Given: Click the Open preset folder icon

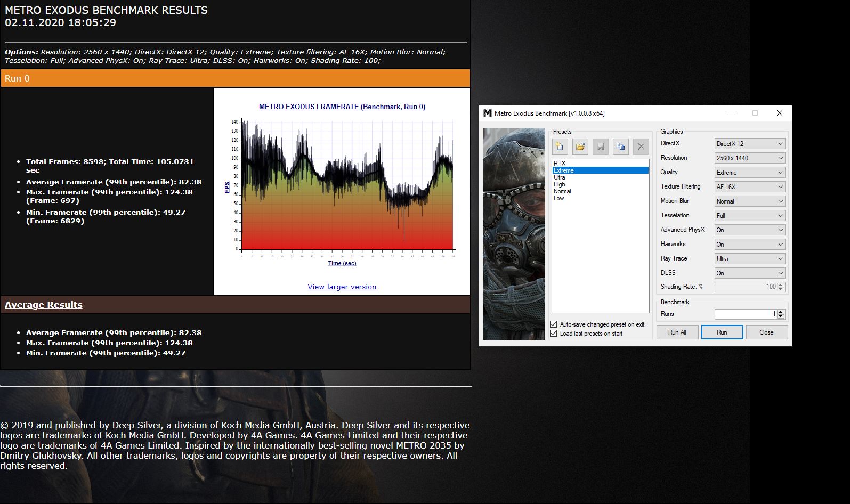Looking at the screenshot, I should point(580,147).
